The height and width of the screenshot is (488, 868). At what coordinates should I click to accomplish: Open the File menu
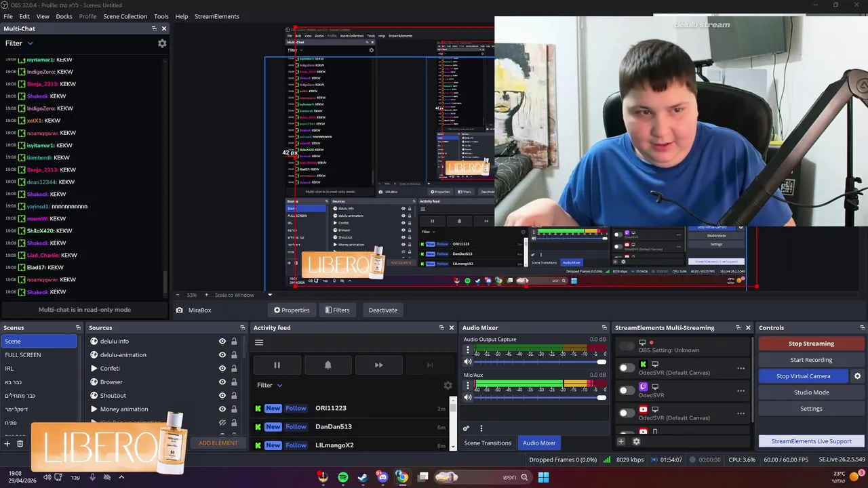click(8, 16)
